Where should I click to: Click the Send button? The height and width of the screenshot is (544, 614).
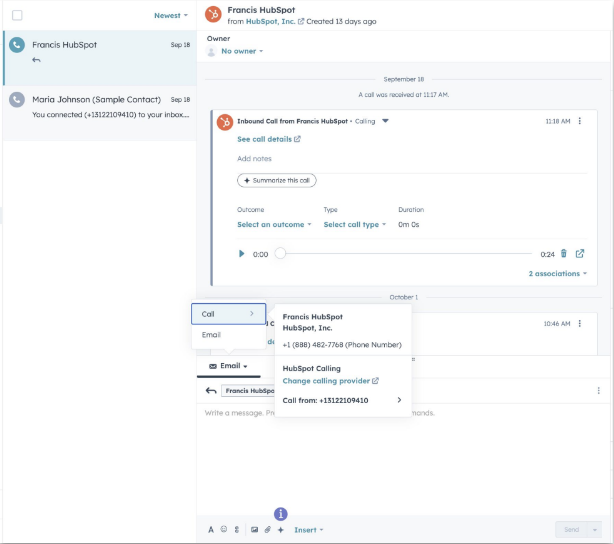pyautogui.click(x=571, y=530)
